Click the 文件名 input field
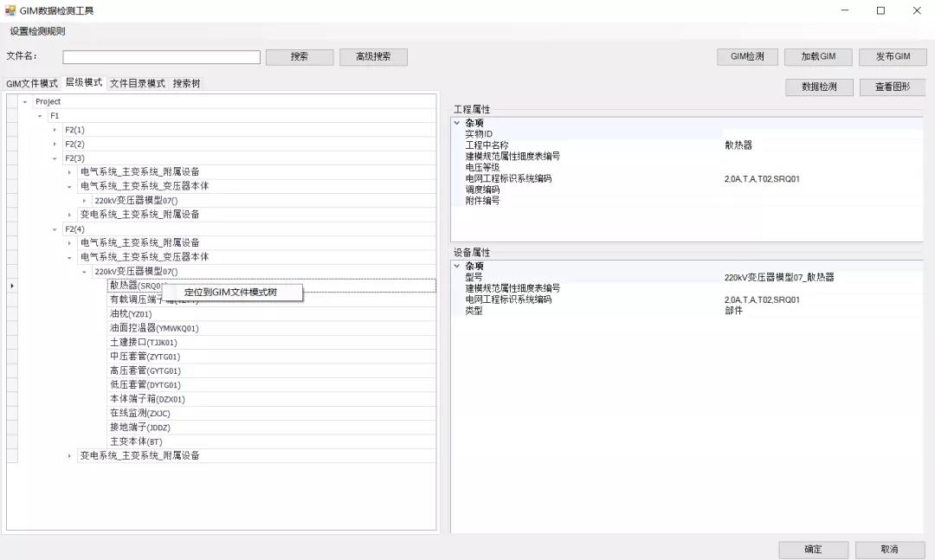This screenshot has width=935, height=560. [162, 56]
